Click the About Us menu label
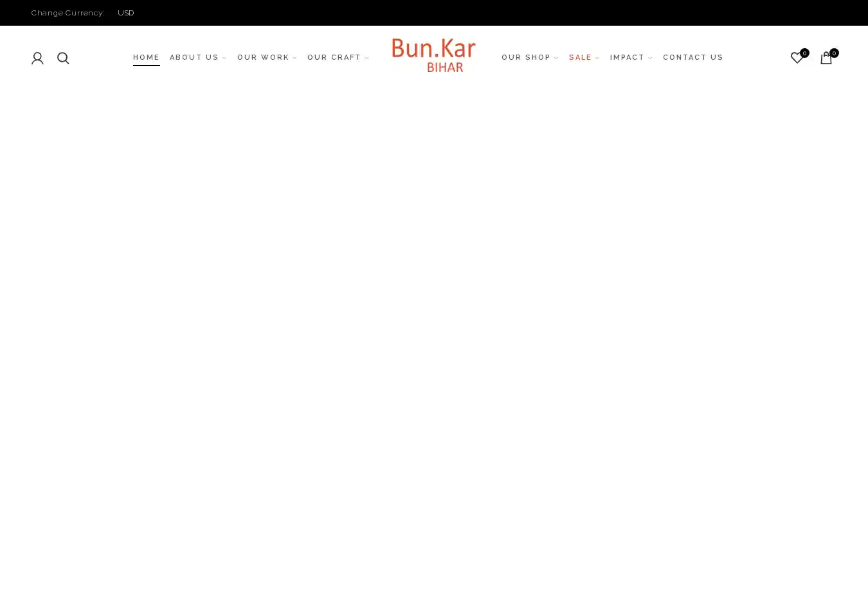This screenshot has width=868, height=604. (194, 58)
